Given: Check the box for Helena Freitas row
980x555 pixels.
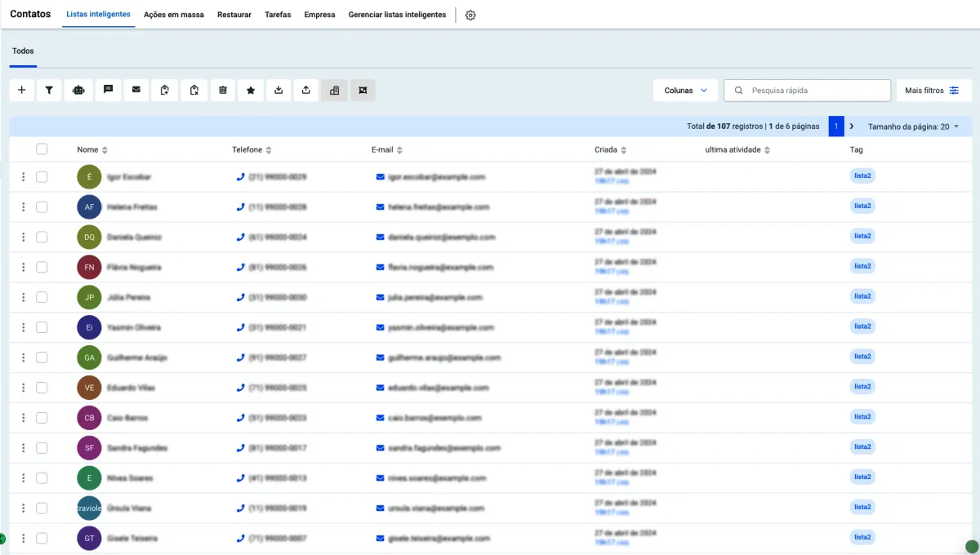Looking at the screenshot, I should [42, 207].
